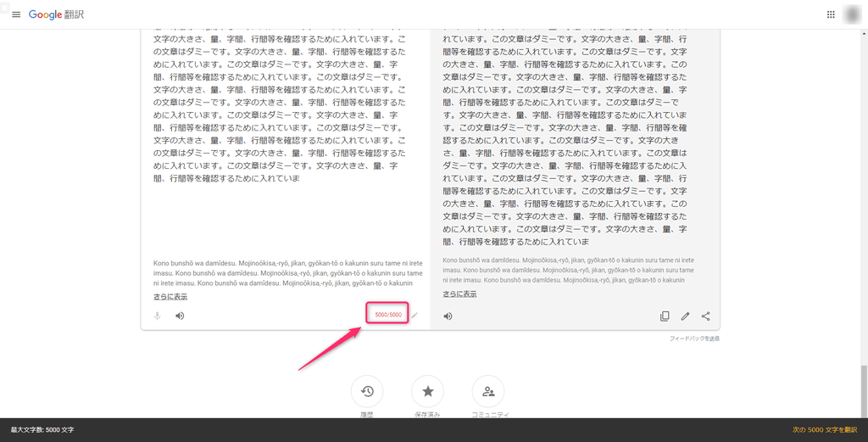This screenshot has width=868, height=442.
Task: Copy the translation to clipboard
Action: click(665, 316)
